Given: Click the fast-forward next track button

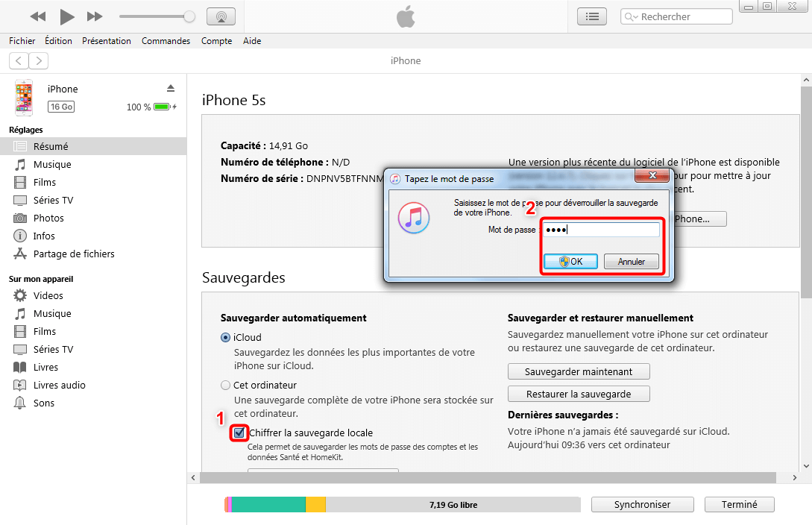Looking at the screenshot, I should [x=94, y=16].
